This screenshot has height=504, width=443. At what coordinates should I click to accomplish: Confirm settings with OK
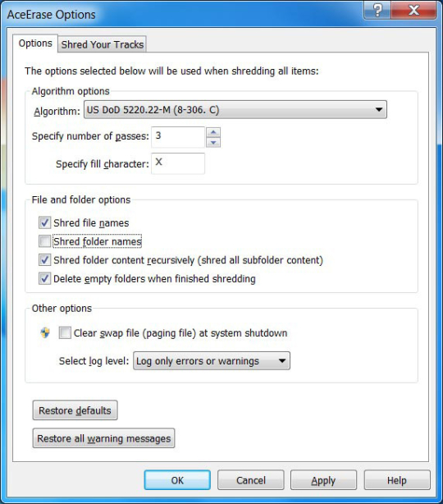177,480
